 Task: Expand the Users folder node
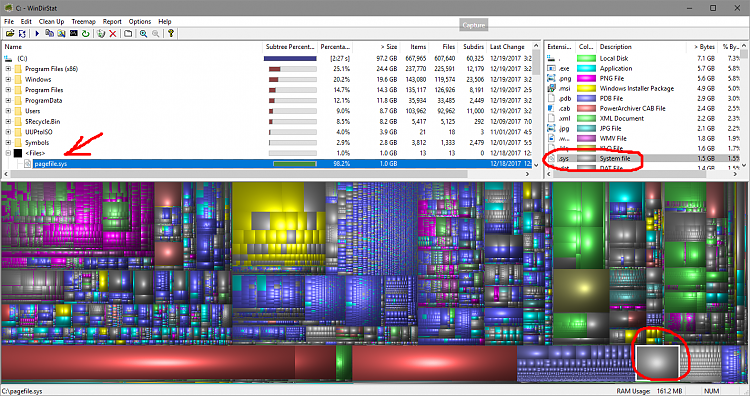click(x=8, y=111)
